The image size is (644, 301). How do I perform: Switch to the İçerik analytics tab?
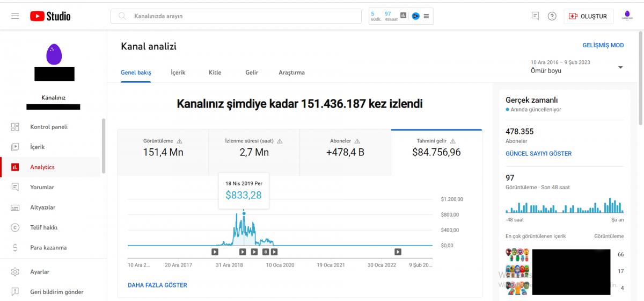click(x=178, y=73)
